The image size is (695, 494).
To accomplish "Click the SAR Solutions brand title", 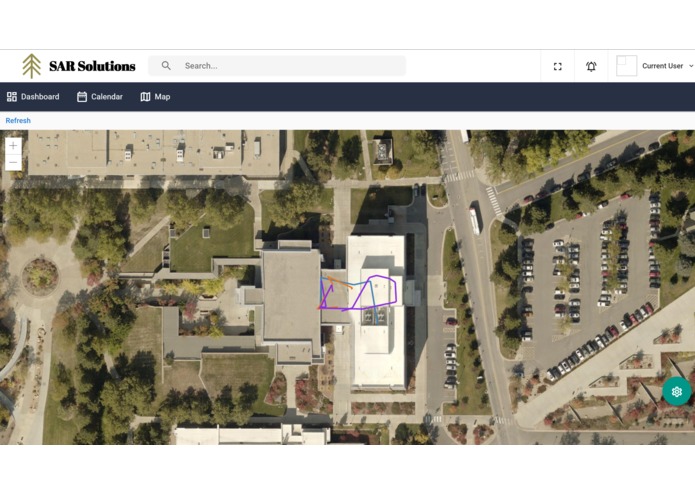I will click(x=92, y=66).
